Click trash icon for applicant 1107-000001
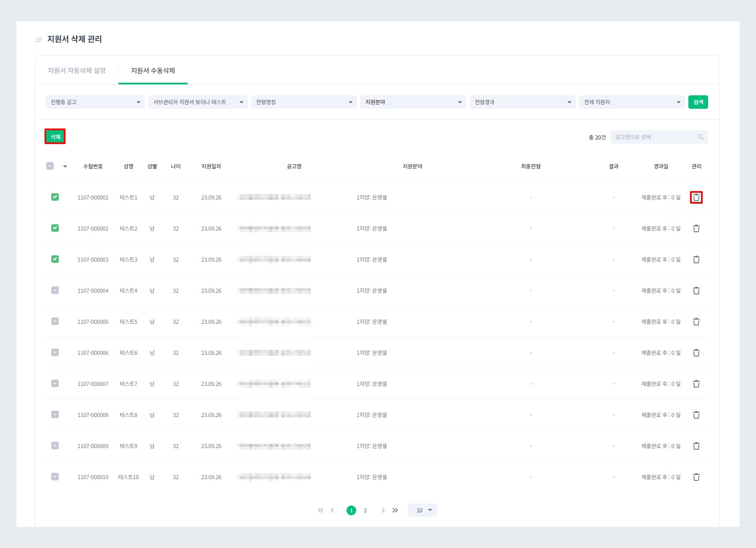The height and width of the screenshot is (548, 756). coord(696,197)
